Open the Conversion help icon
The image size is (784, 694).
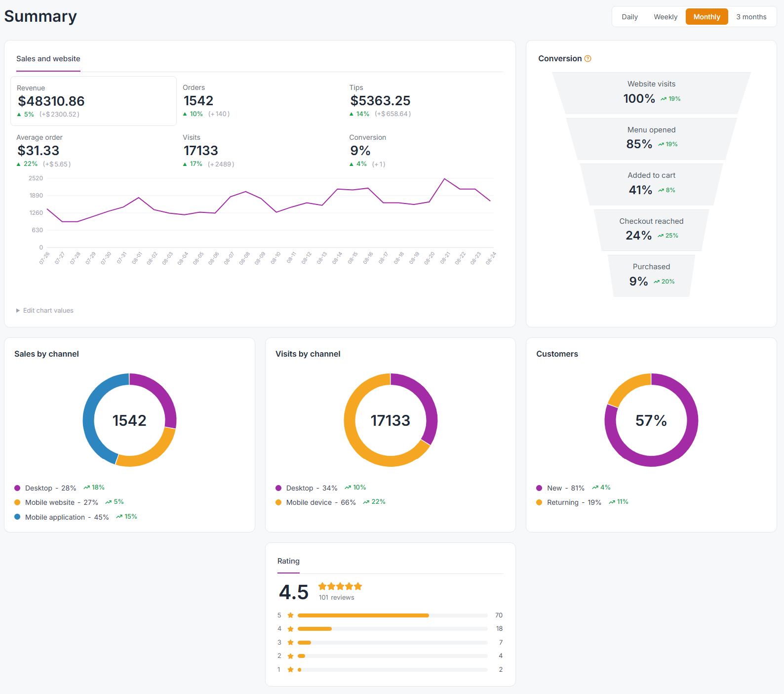[x=588, y=59]
